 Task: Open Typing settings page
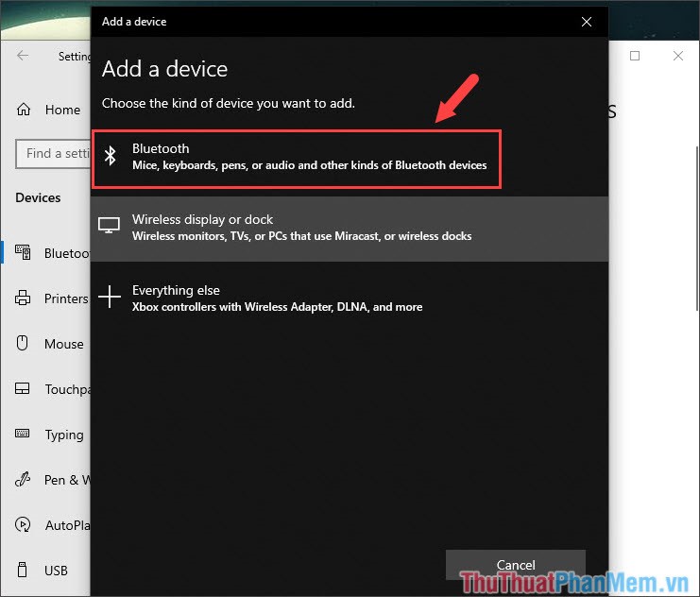tap(47, 435)
